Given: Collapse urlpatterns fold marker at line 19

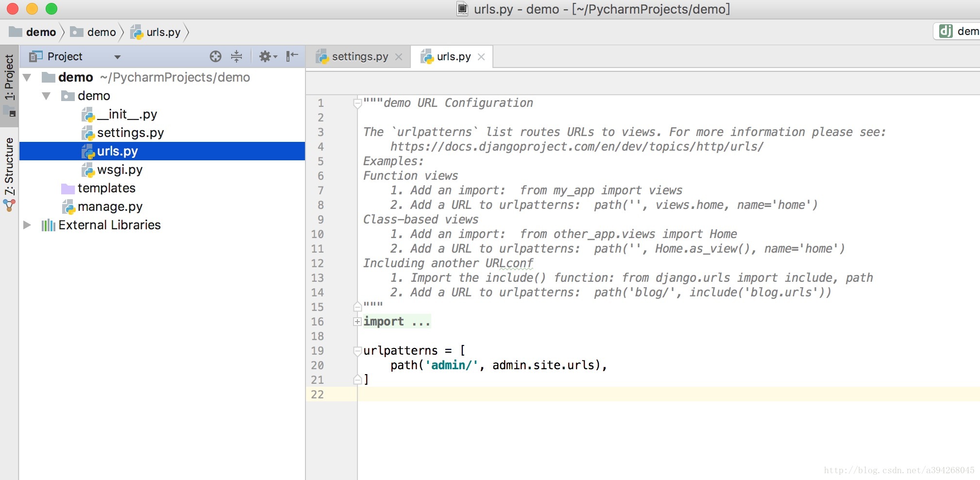Looking at the screenshot, I should pos(357,351).
